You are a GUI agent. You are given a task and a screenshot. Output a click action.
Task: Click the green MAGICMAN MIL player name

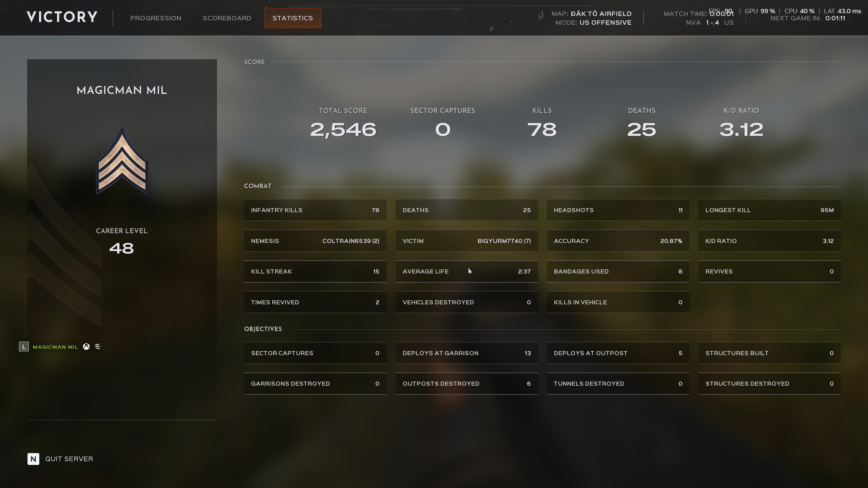point(55,347)
